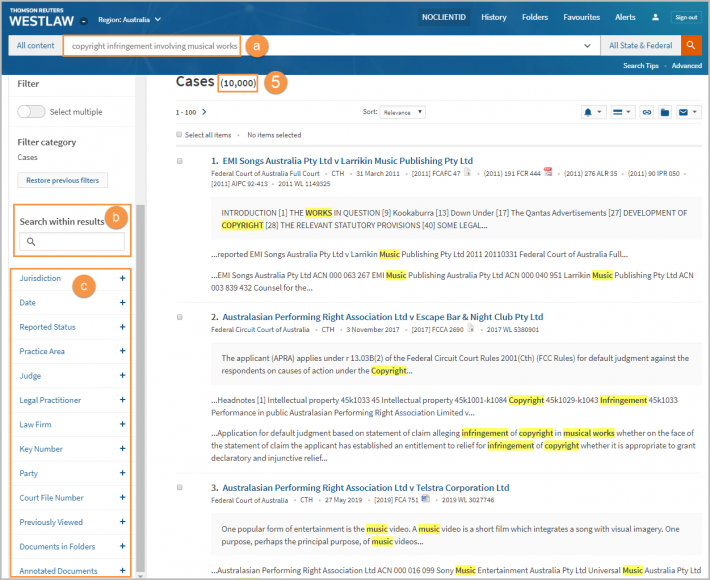Click the magnifier in Search within results

tap(31, 241)
